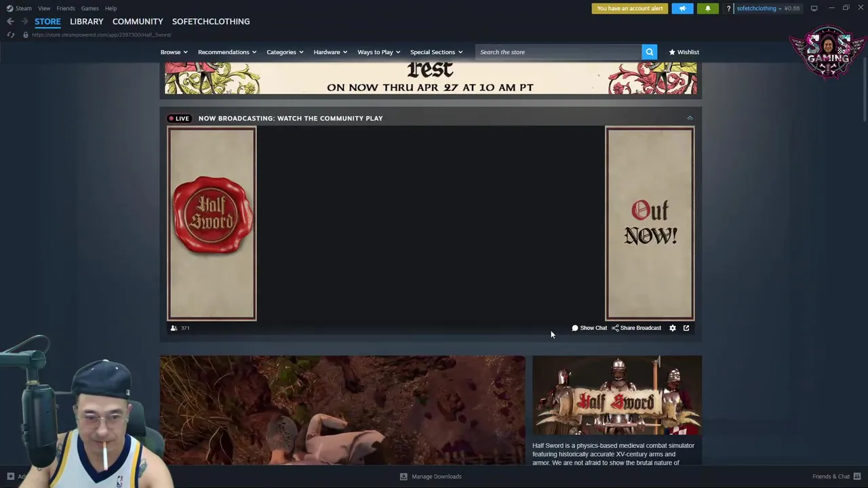868x488 pixels.
Task: Click the red LIVE badge
Action: [x=179, y=119]
